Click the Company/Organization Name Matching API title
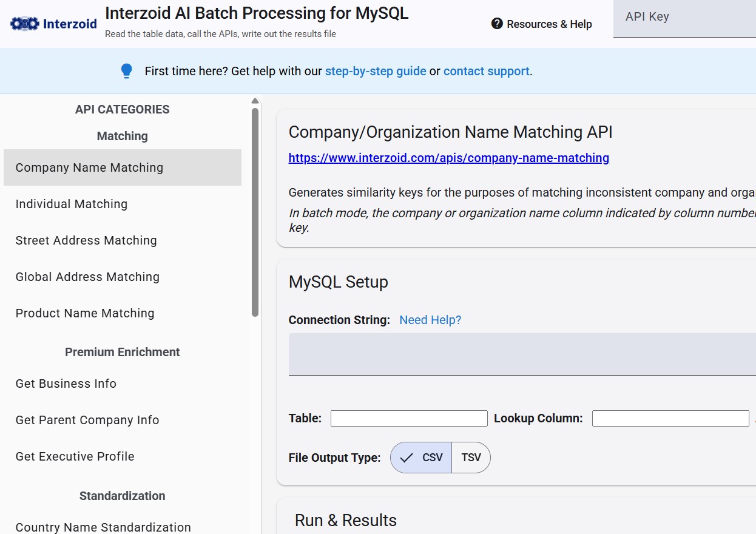This screenshot has width=756, height=534. 451,132
